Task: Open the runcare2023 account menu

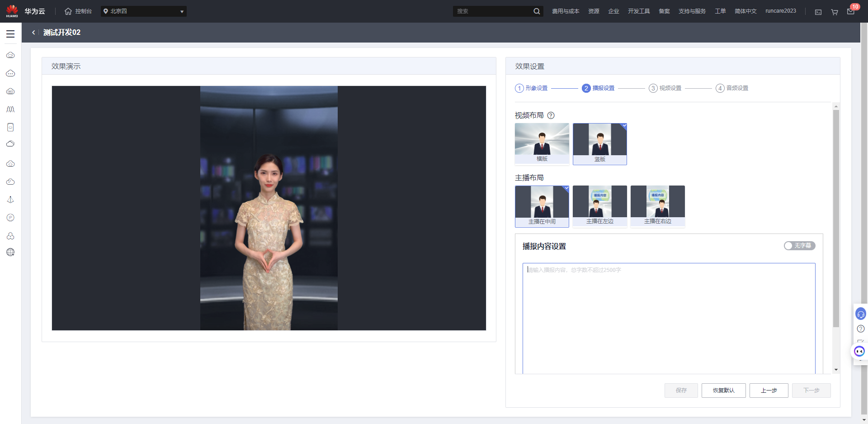Action: tap(781, 11)
